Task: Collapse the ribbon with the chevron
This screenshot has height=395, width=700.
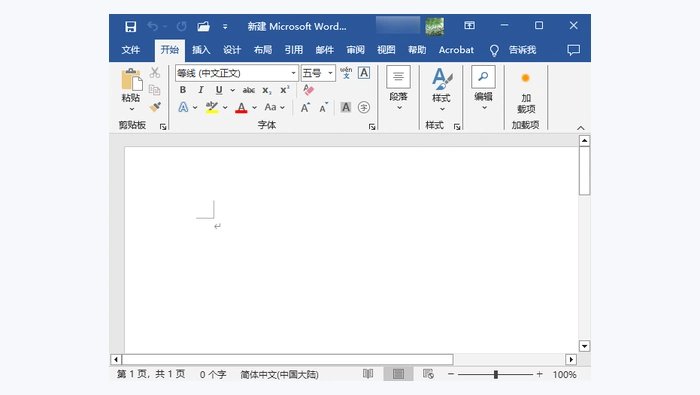Action: (x=580, y=128)
